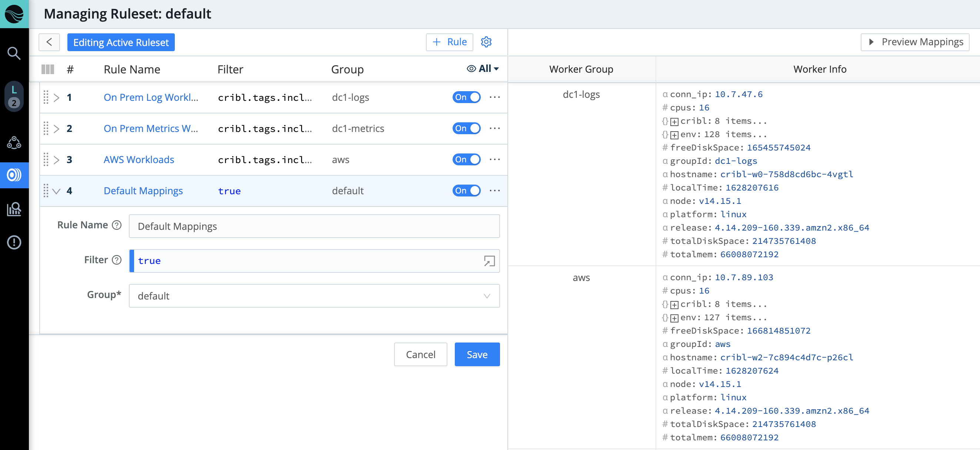Grab drag handle of rule 1
This screenshot has width=980, height=450.
(x=46, y=97)
